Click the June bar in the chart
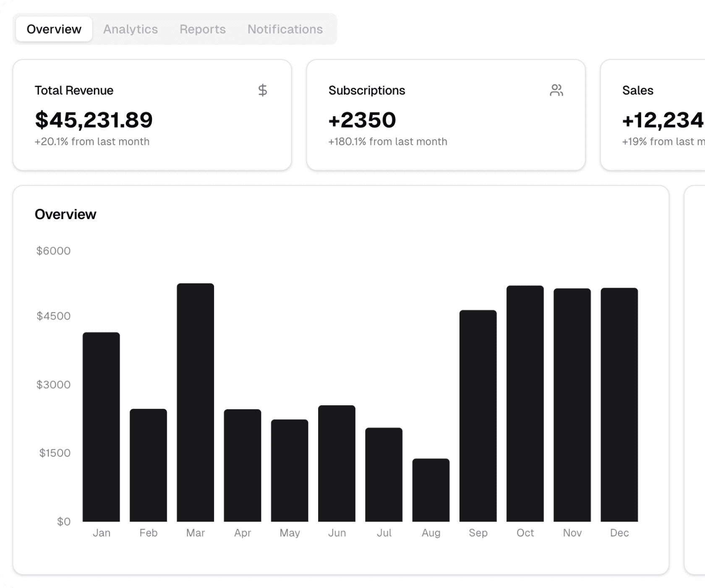This screenshot has height=588, width=705. [x=337, y=463]
